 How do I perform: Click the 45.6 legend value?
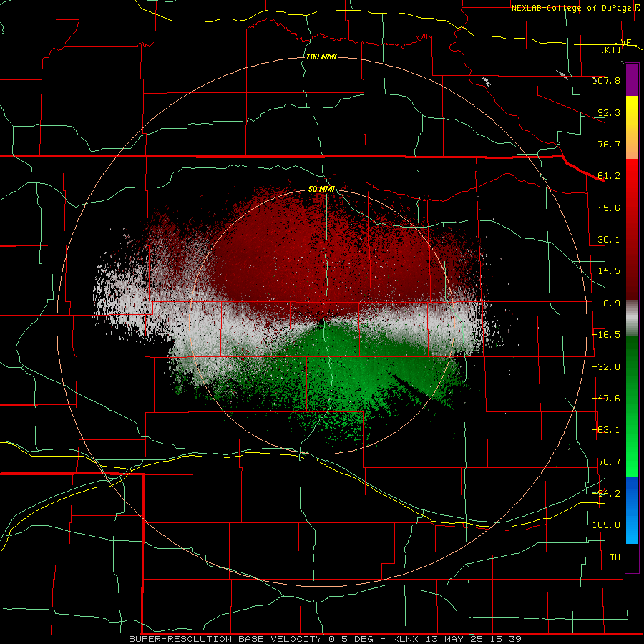(609, 208)
